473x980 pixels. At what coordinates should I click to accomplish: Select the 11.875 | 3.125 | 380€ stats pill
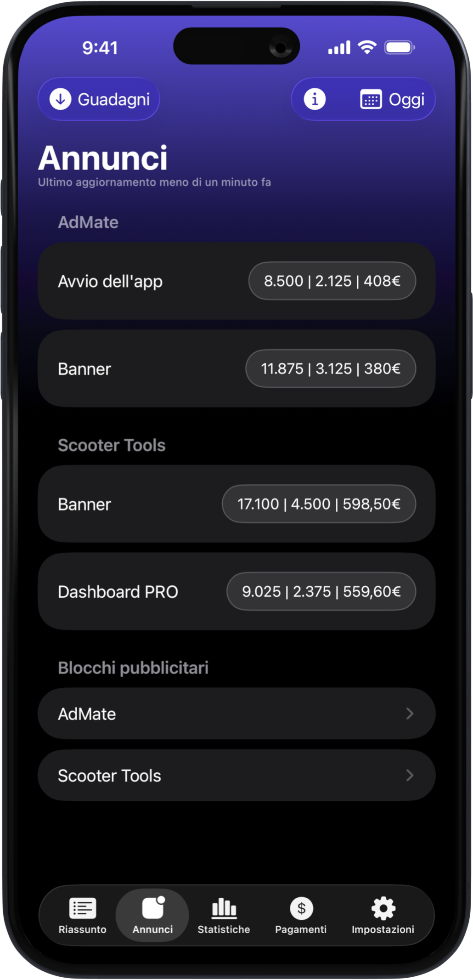tap(331, 368)
